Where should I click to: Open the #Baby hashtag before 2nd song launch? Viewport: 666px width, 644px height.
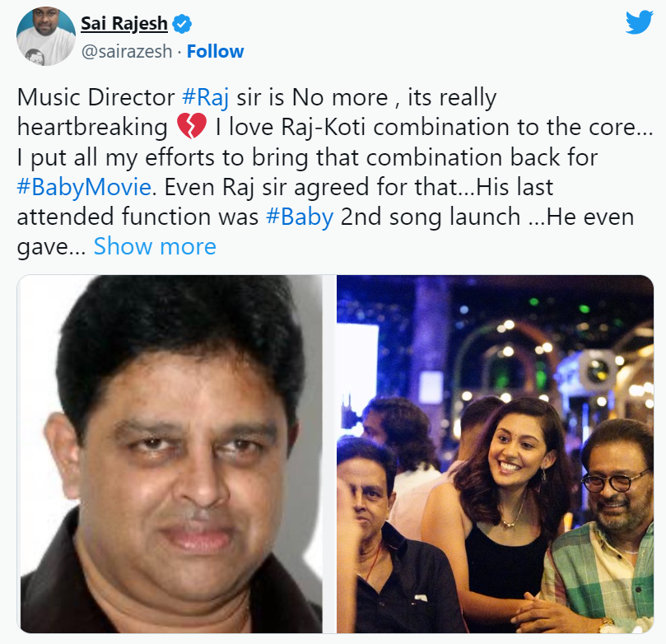(300, 217)
